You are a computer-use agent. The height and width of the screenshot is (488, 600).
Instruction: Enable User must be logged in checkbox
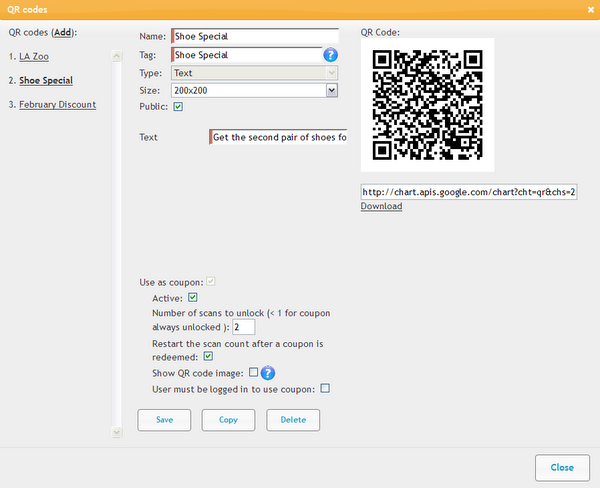[x=325, y=388]
